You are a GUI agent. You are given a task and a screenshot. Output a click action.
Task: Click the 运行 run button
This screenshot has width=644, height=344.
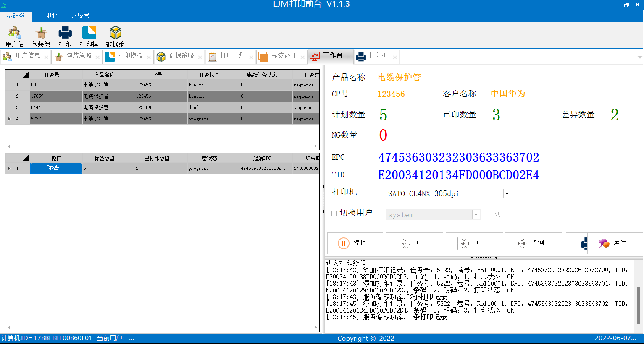[x=615, y=243]
